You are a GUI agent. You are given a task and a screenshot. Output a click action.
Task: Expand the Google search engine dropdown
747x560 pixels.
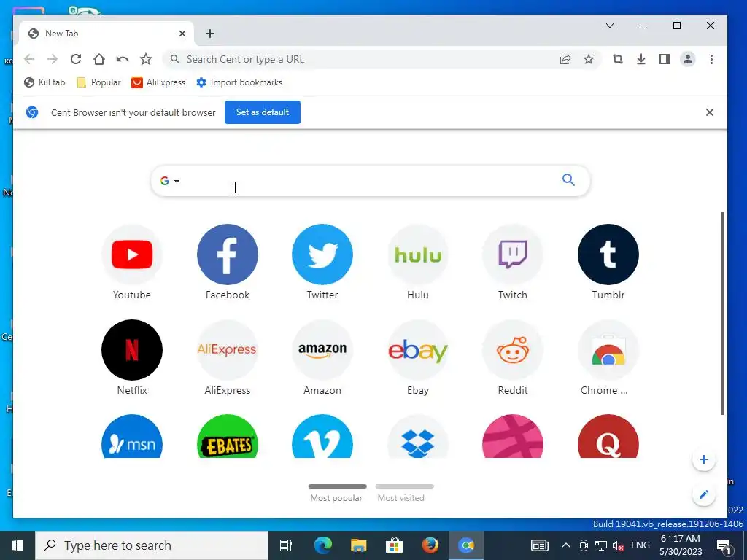pyautogui.click(x=170, y=181)
